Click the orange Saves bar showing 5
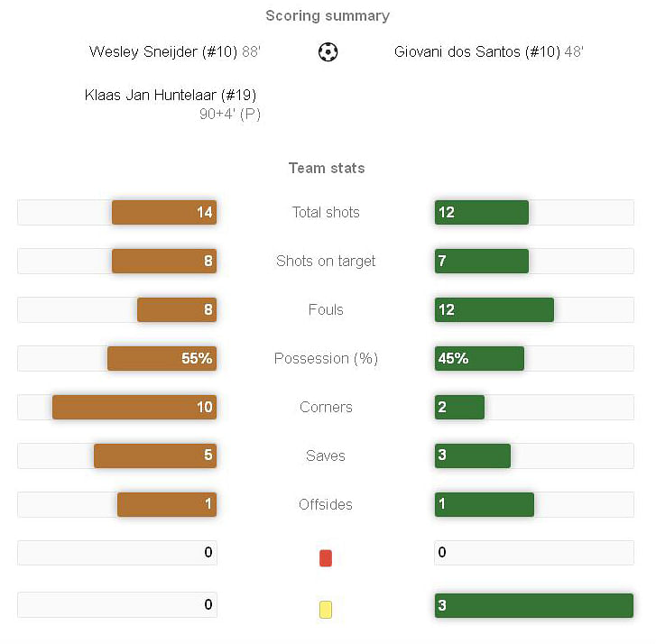 [155, 456]
